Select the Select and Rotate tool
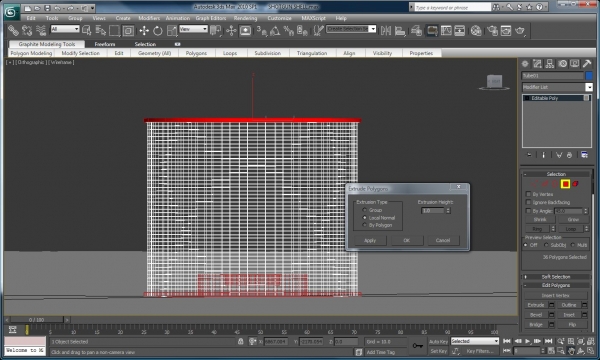Image resolution: width=600 pixels, height=360 pixels. [158, 30]
